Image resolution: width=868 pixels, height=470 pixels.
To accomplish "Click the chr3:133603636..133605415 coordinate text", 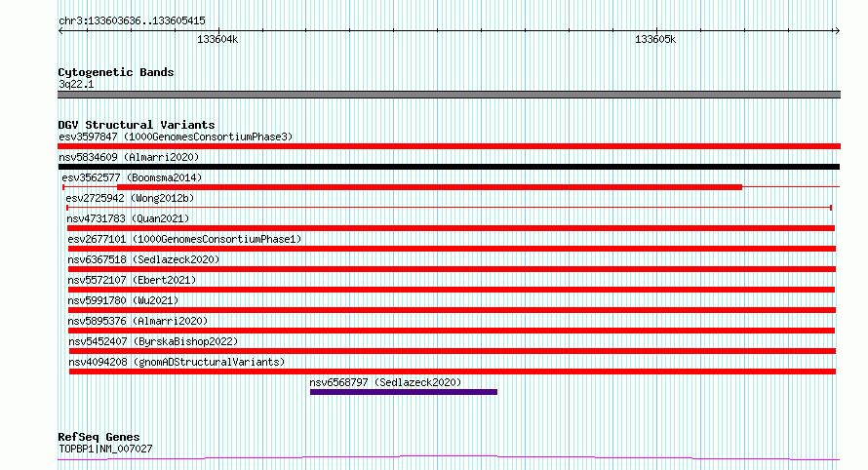I will point(132,21).
